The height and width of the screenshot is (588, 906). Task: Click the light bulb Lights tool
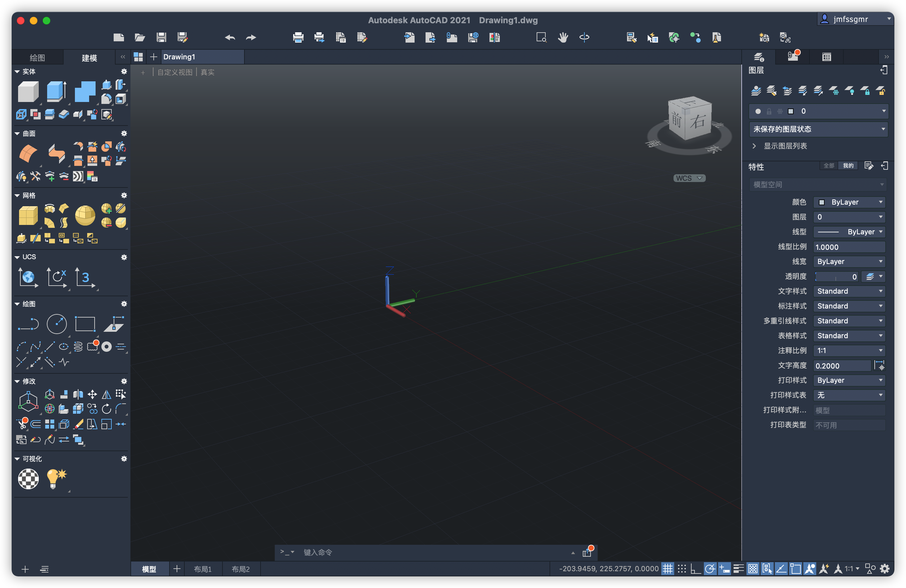(x=56, y=479)
